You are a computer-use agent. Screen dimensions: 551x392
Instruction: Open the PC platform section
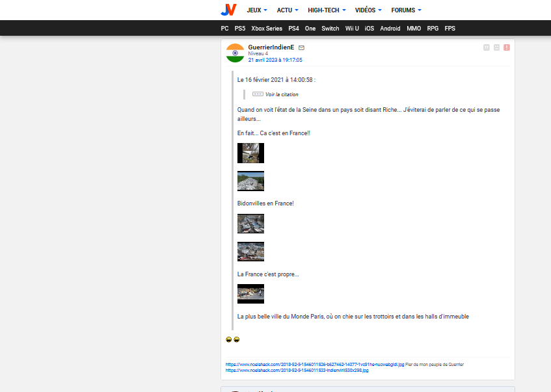[224, 29]
